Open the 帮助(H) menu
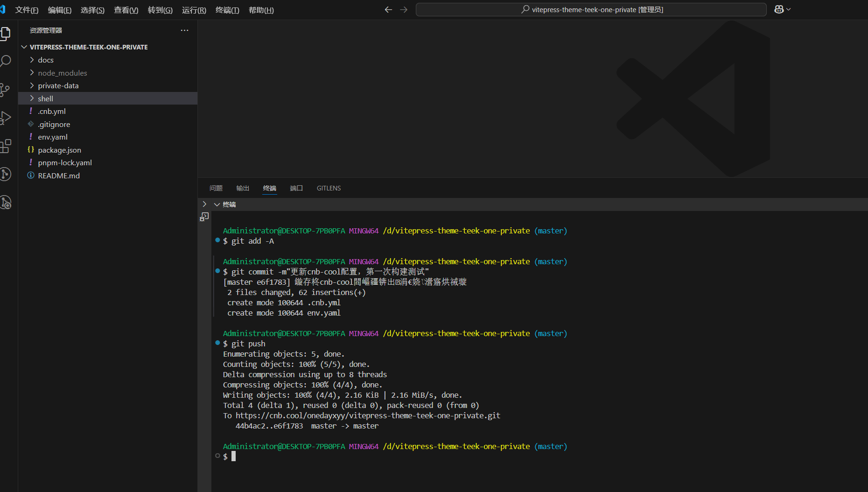The width and height of the screenshot is (868, 492). click(x=261, y=10)
